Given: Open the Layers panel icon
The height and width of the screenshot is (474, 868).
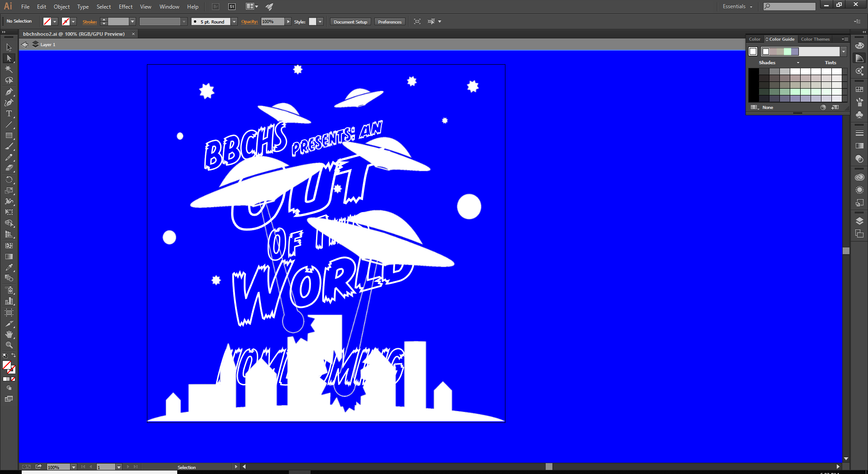Looking at the screenshot, I should [x=859, y=221].
